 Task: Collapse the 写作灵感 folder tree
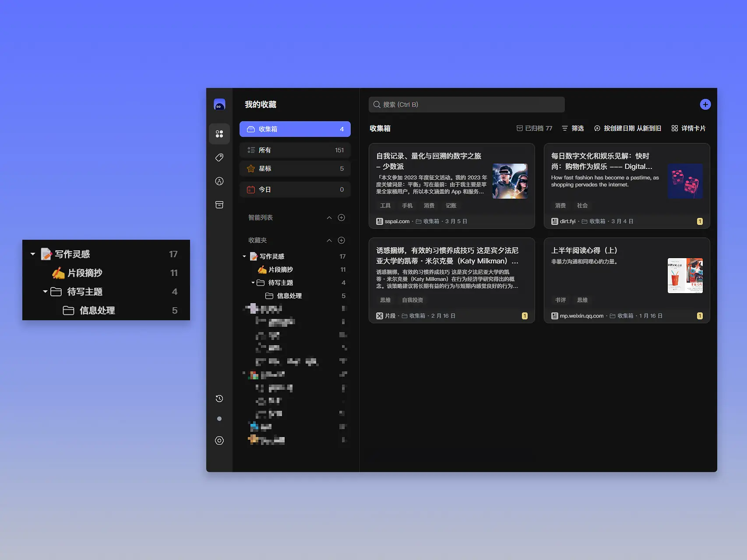[x=244, y=256]
